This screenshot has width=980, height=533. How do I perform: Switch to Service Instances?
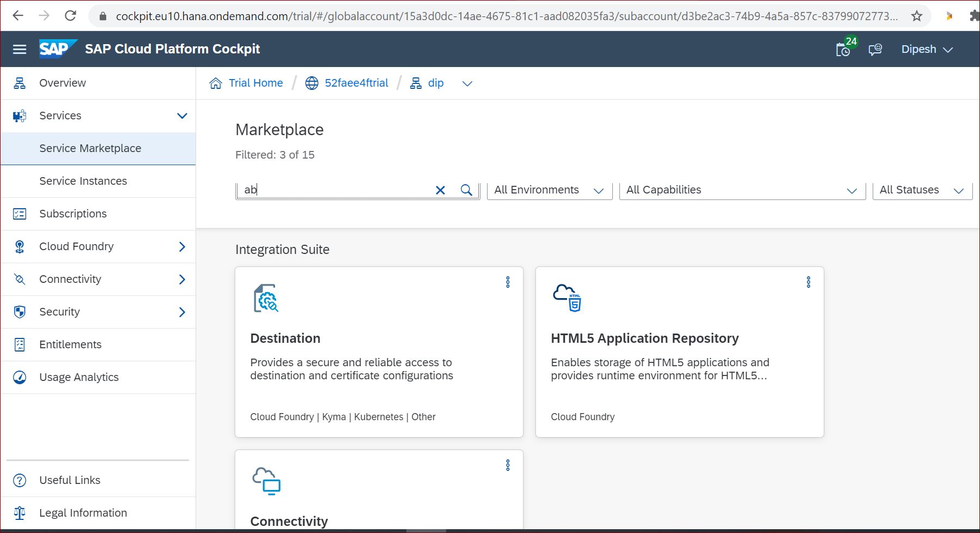click(83, 181)
